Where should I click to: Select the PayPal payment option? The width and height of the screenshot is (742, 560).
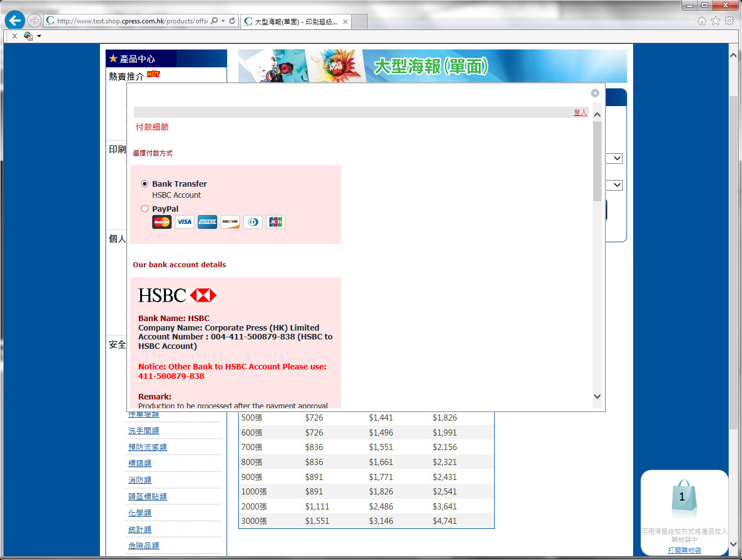145,209
